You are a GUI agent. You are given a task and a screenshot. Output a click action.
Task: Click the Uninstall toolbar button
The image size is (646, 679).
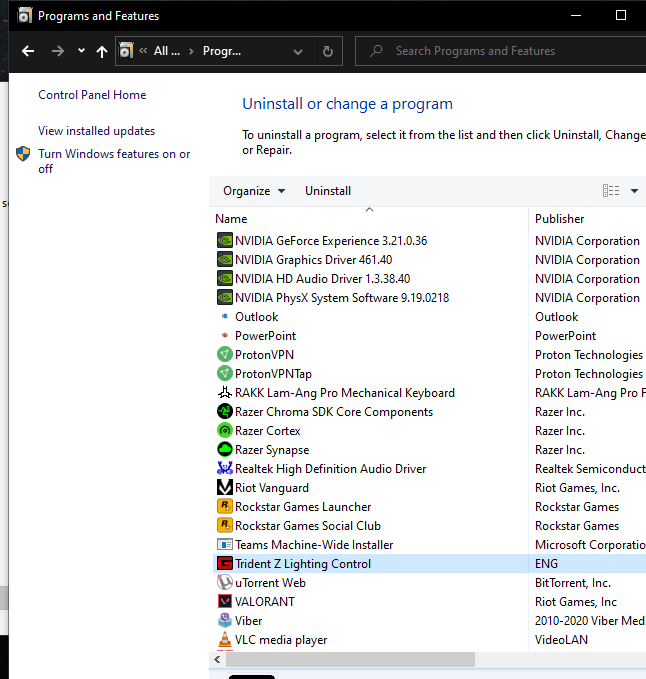(x=328, y=191)
